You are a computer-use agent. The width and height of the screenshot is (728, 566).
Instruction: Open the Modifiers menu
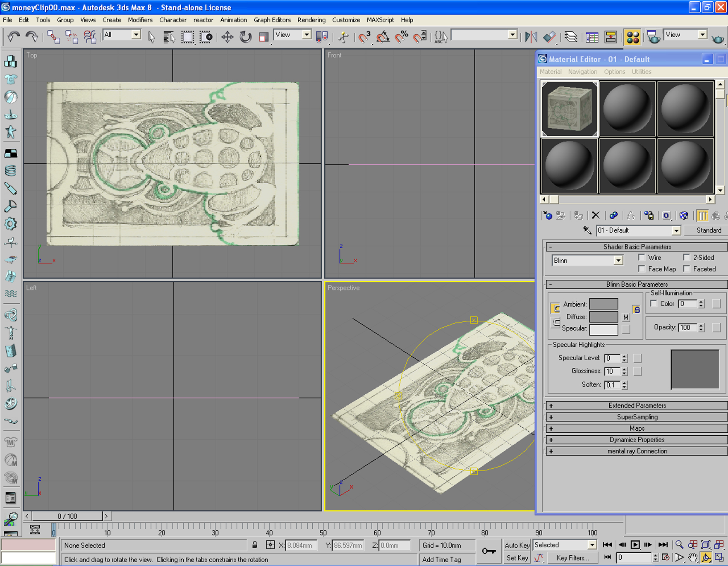140,20
